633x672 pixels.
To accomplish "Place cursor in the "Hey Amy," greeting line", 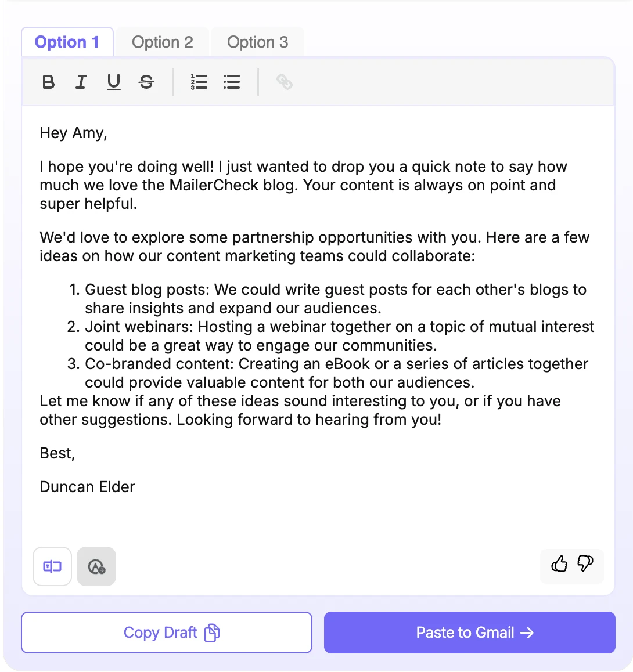I will click(73, 133).
